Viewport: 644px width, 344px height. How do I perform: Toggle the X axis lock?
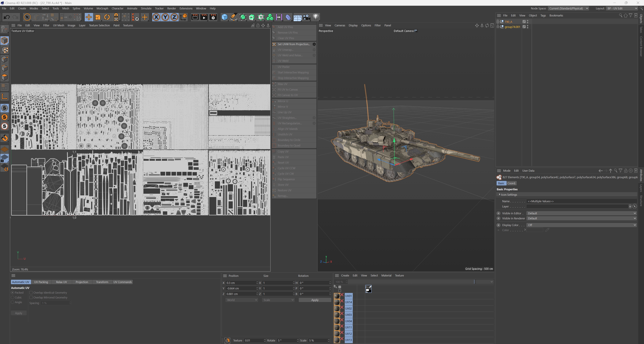click(x=156, y=17)
